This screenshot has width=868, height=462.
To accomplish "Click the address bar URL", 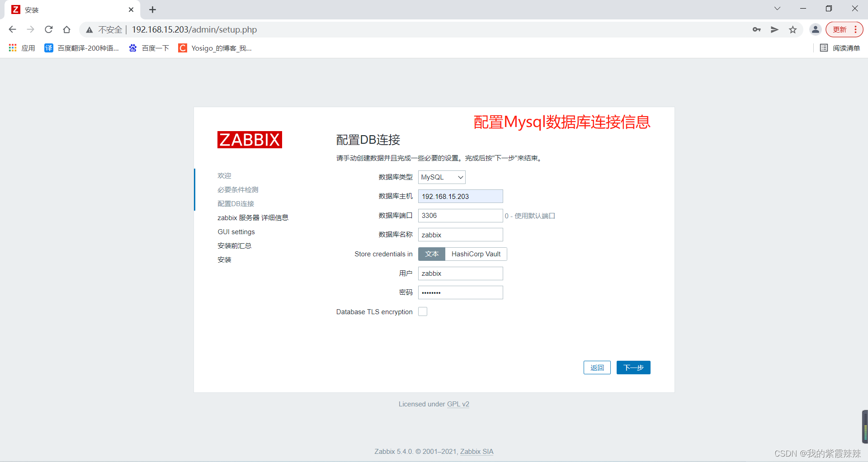I will [x=194, y=29].
